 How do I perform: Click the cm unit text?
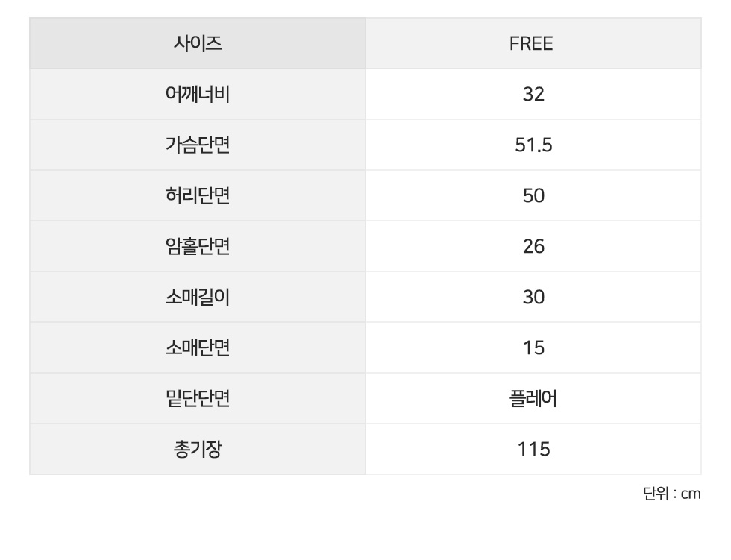[691, 494]
